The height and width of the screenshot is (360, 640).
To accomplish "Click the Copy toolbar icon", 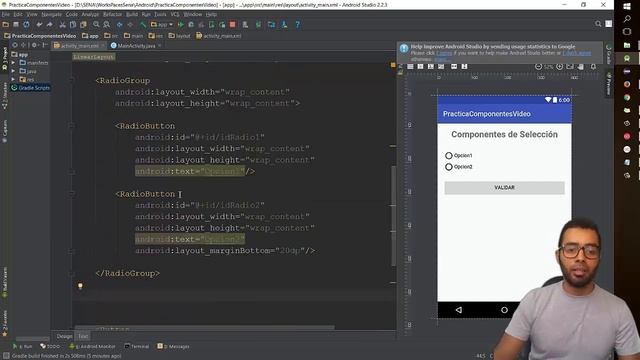I will coord(73,24).
